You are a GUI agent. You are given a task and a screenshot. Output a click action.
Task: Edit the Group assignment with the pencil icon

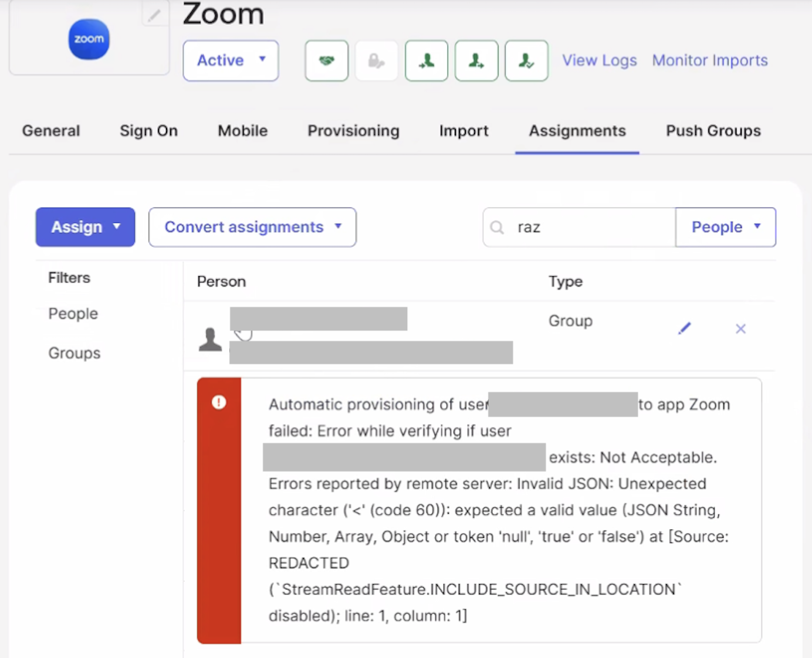coord(685,328)
